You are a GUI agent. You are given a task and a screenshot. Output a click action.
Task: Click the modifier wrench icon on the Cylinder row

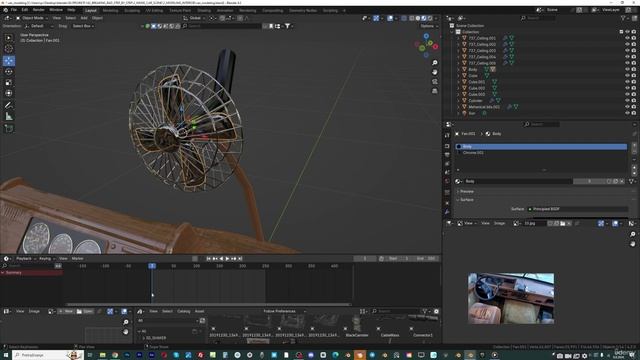click(x=491, y=100)
